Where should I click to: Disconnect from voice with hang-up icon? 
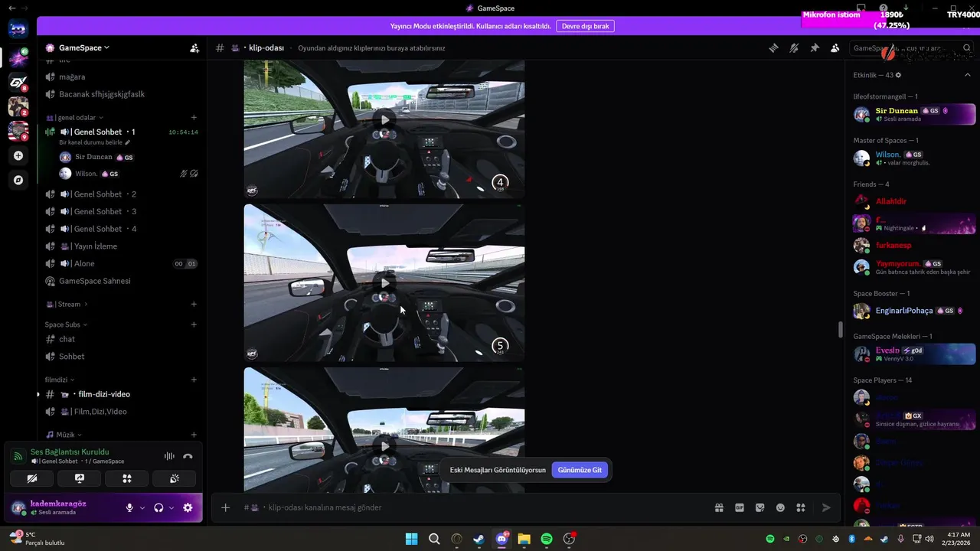pos(188,456)
